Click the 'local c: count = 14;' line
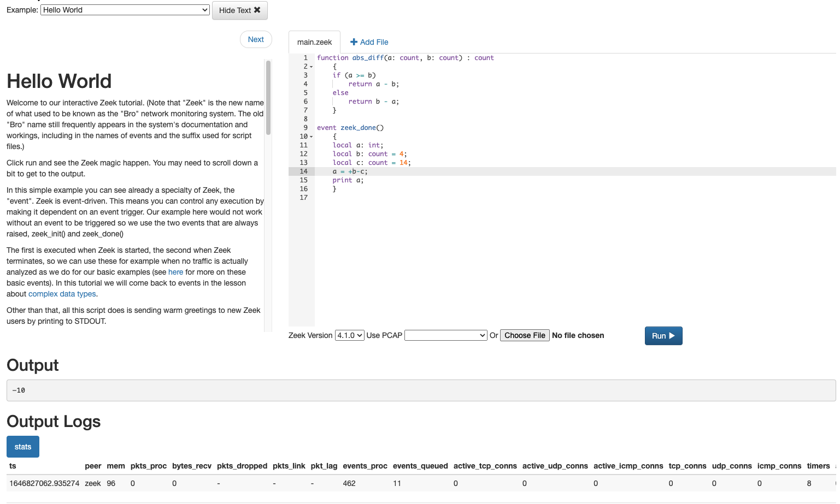The width and height of the screenshot is (840, 504). [372, 163]
